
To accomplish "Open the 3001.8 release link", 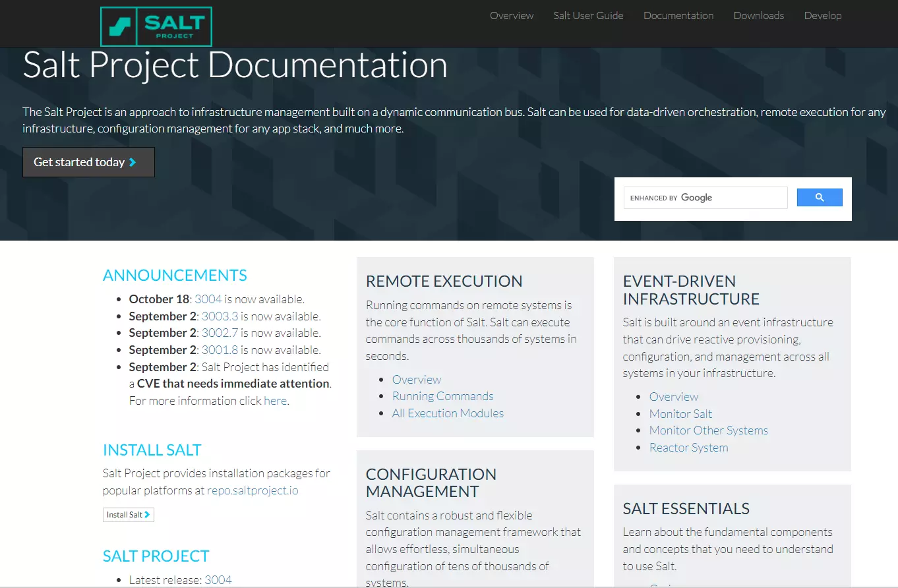I will pyautogui.click(x=220, y=350).
